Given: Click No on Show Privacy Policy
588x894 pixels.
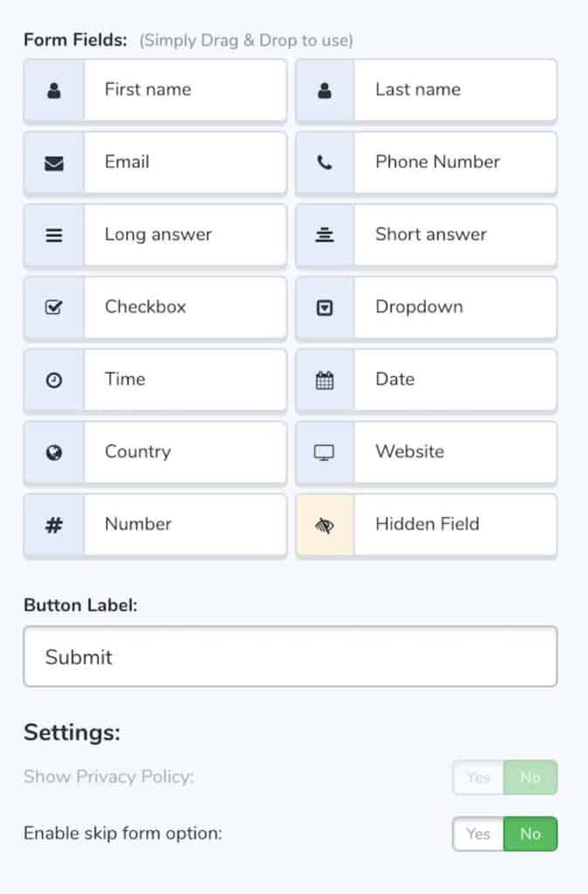Looking at the screenshot, I should (x=530, y=777).
